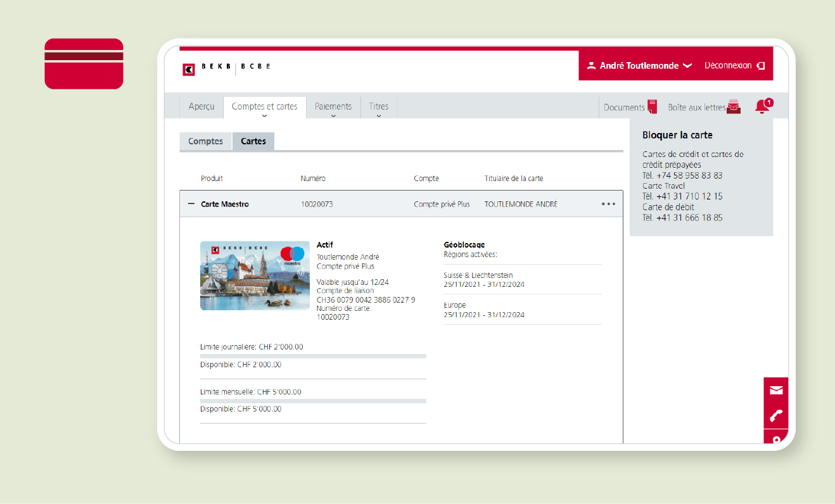Expand the Paiements dropdown menu

333,107
